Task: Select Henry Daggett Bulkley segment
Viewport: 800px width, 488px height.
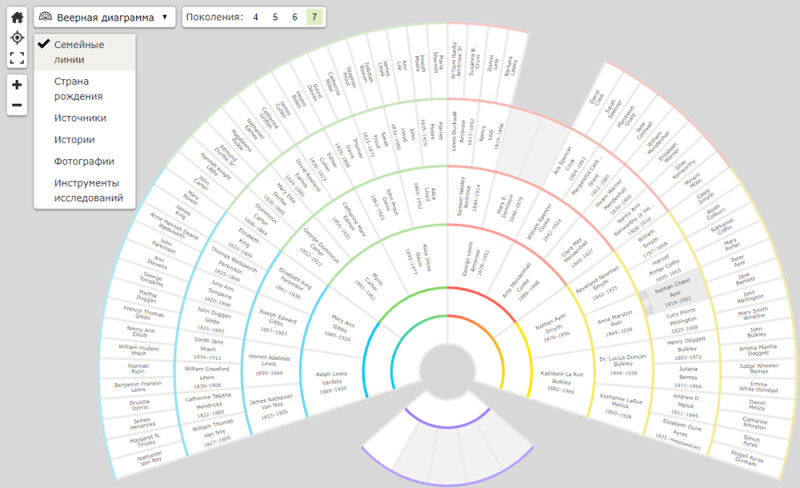Action: point(686,348)
